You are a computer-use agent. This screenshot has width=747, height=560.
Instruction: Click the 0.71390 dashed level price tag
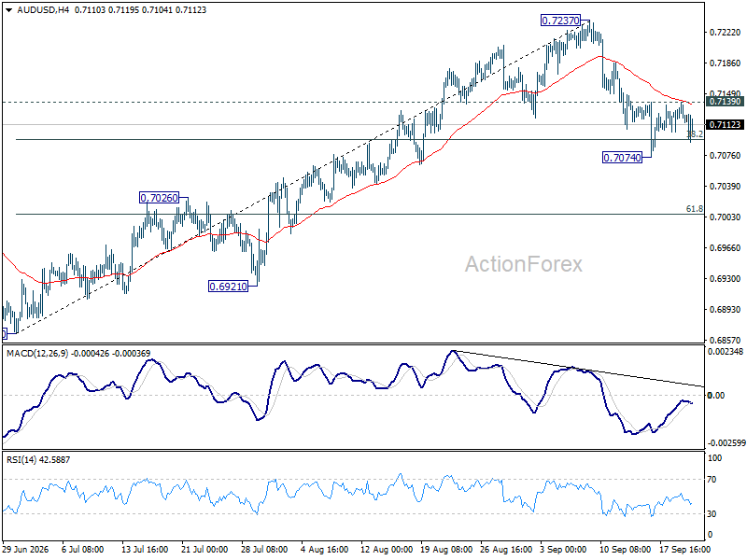pos(725,102)
